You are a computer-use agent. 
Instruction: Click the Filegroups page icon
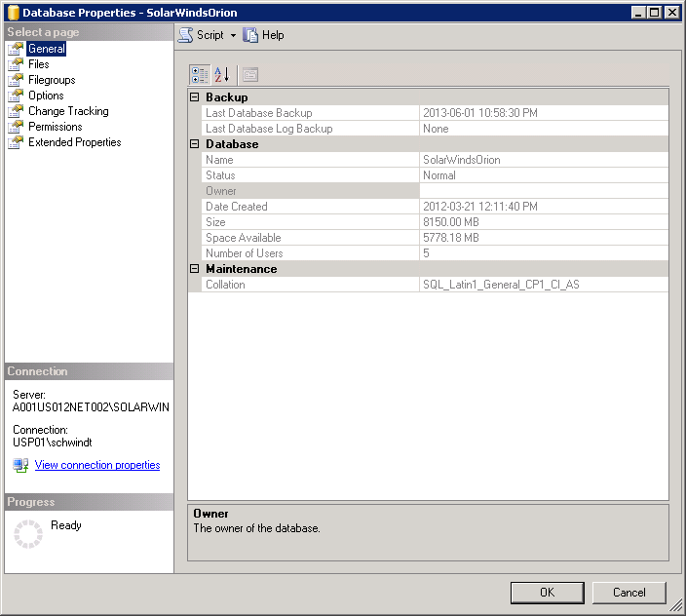pyautogui.click(x=16, y=80)
